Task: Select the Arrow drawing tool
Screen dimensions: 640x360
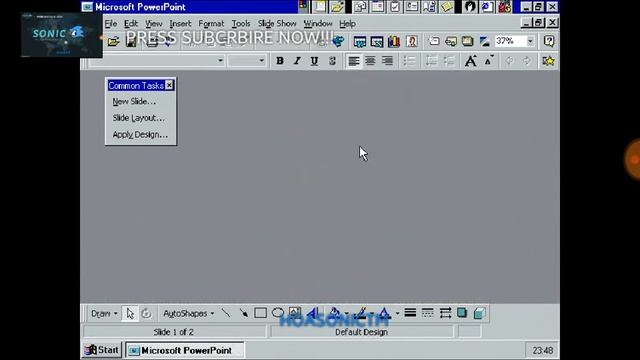Action: [x=243, y=313]
